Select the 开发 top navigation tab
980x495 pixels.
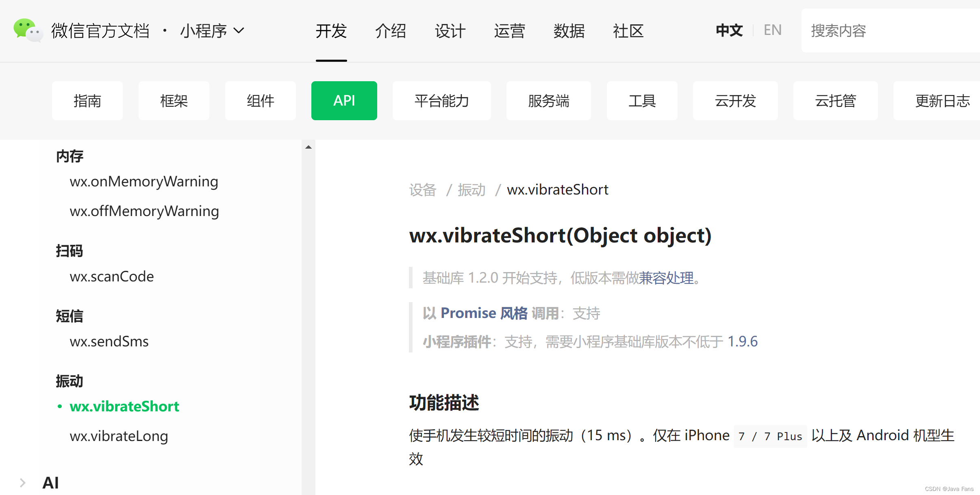tap(331, 31)
